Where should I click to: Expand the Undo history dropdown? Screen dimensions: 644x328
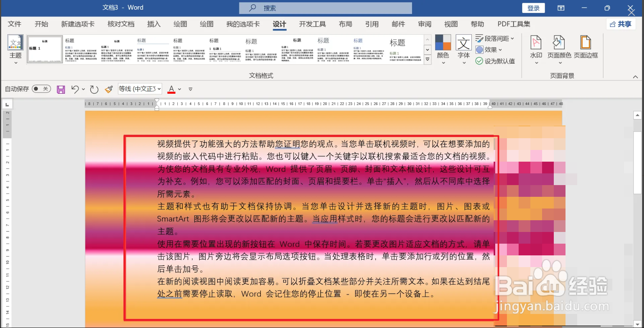pos(84,89)
